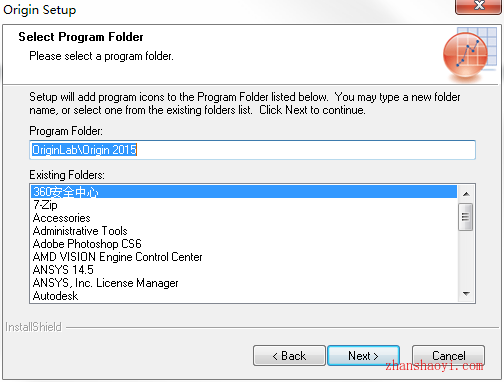Close the Origin Setup window
The height and width of the screenshot is (382, 504).
(479, 6)
